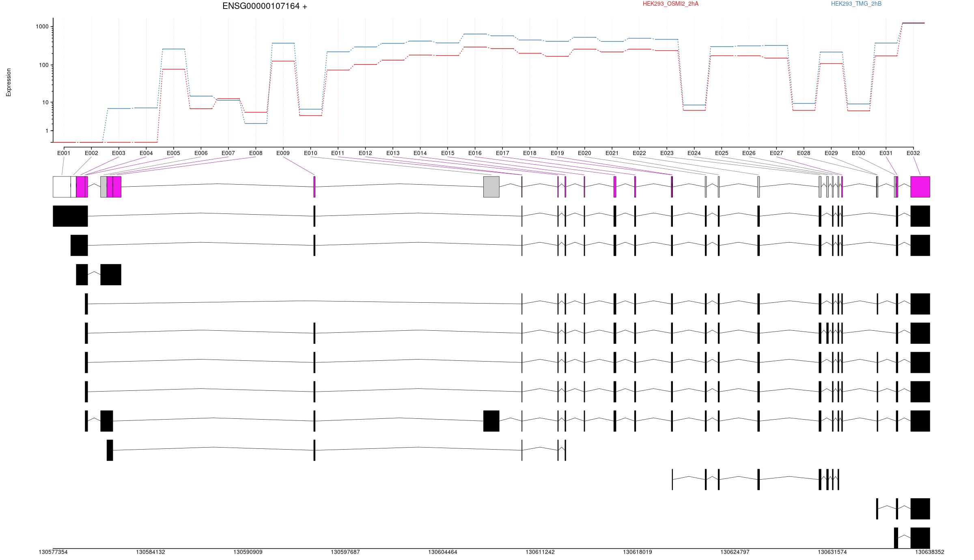Screen dimensions: 974x560
Task: Click exon label E009
Action: [x=283, y=153]
